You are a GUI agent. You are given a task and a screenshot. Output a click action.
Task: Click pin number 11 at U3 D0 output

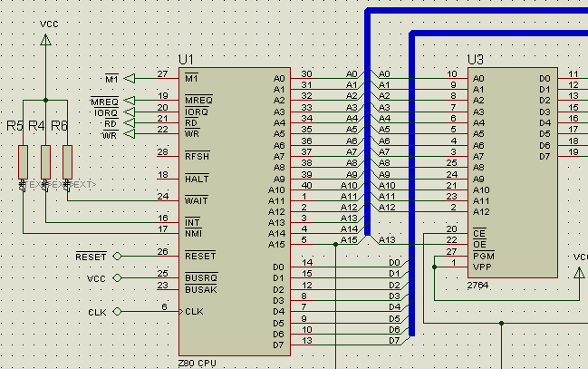(574, 73)
